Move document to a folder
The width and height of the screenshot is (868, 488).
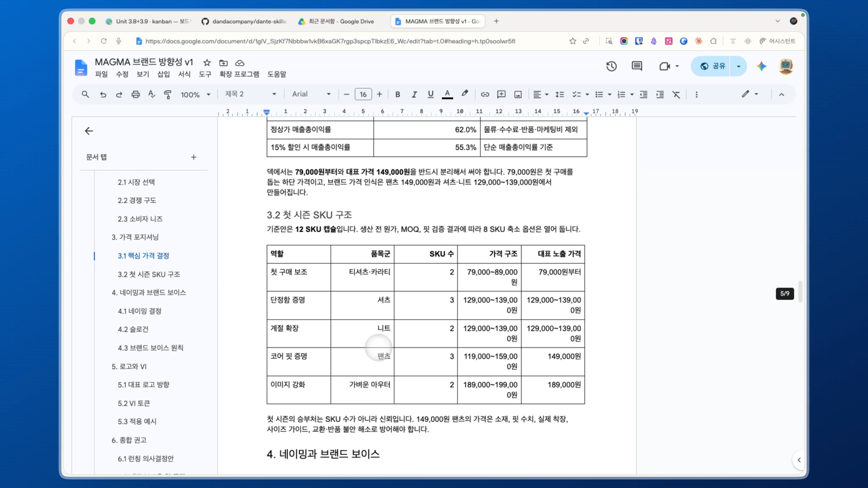pyautogui.click(x=223, y=63)
